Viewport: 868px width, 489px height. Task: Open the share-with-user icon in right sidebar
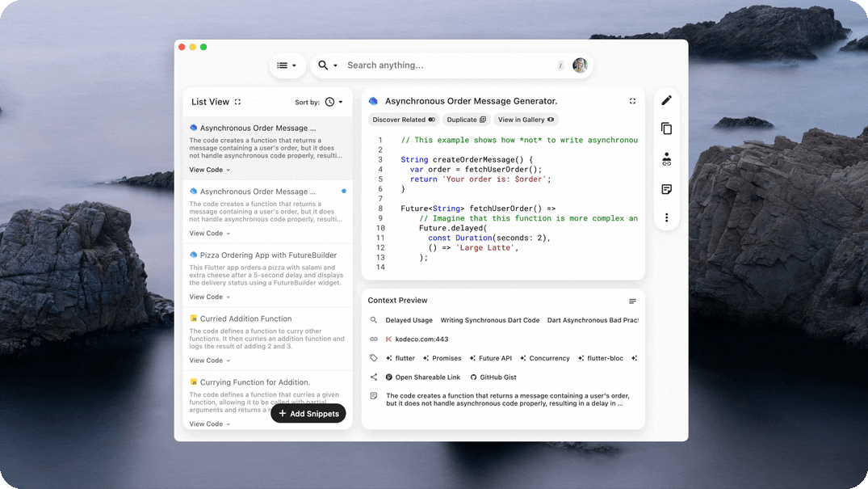click(x=665, y=158)
